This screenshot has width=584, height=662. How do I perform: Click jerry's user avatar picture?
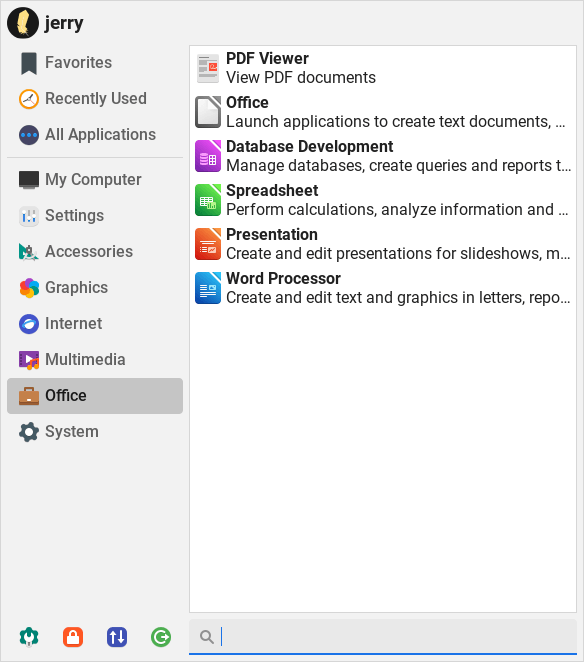tap(23, 23)
